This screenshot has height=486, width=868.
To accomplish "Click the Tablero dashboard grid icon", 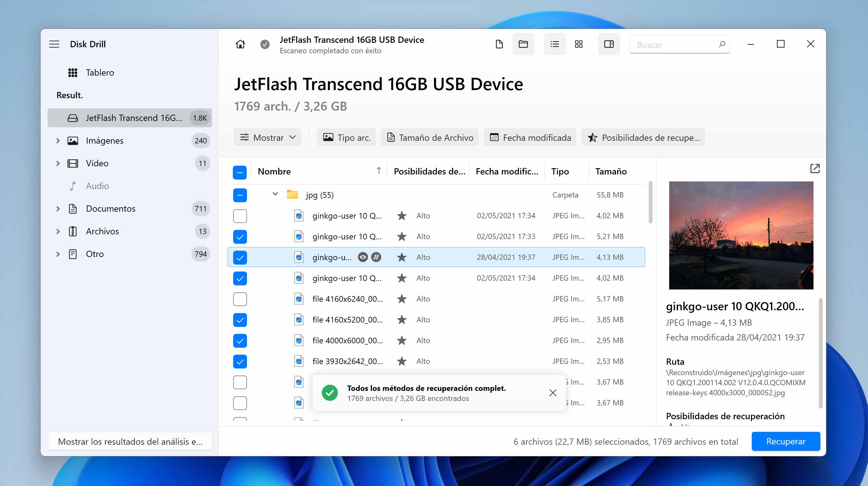I will tap(73, 72).
